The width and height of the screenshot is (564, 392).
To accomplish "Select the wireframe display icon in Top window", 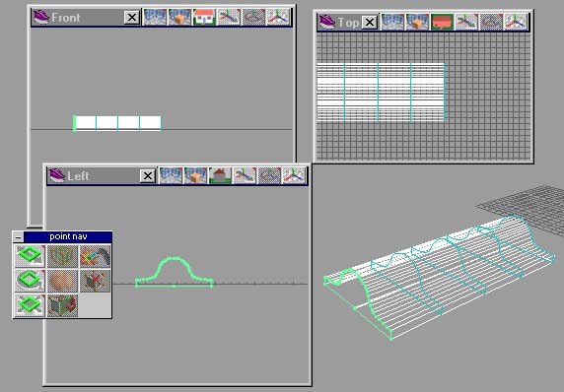I will click(x=392, y=22).
